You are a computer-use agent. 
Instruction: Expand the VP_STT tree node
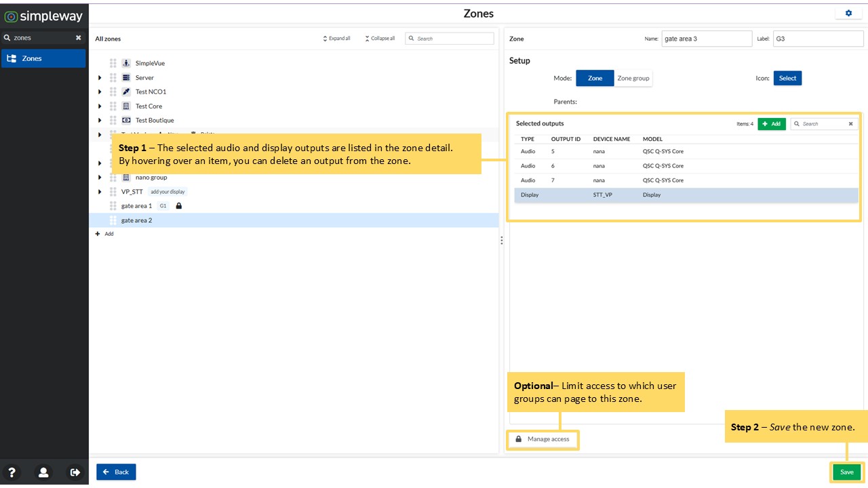[100, 192]
